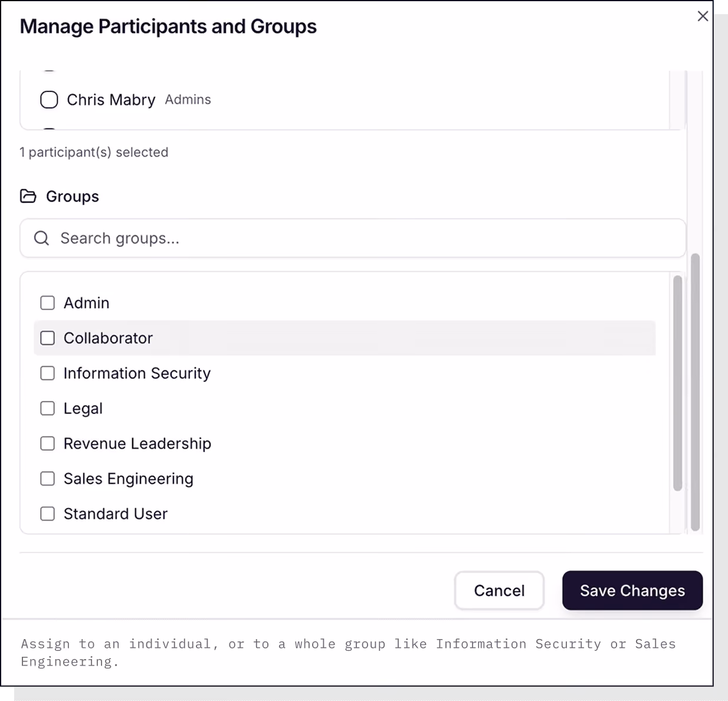The height and width of the screenshot is (701, 728).
Task: Check the Sales Engineering group checkbox
Action: click(x=47, y=479)
